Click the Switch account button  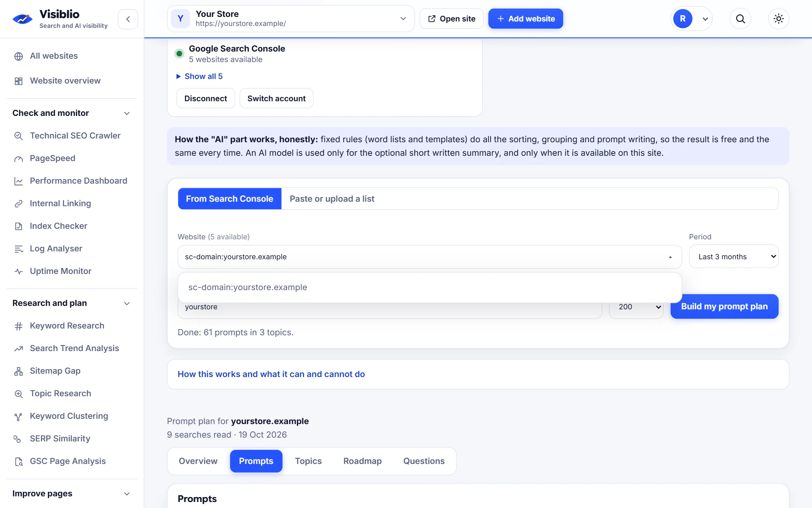[x=276, y=99]
